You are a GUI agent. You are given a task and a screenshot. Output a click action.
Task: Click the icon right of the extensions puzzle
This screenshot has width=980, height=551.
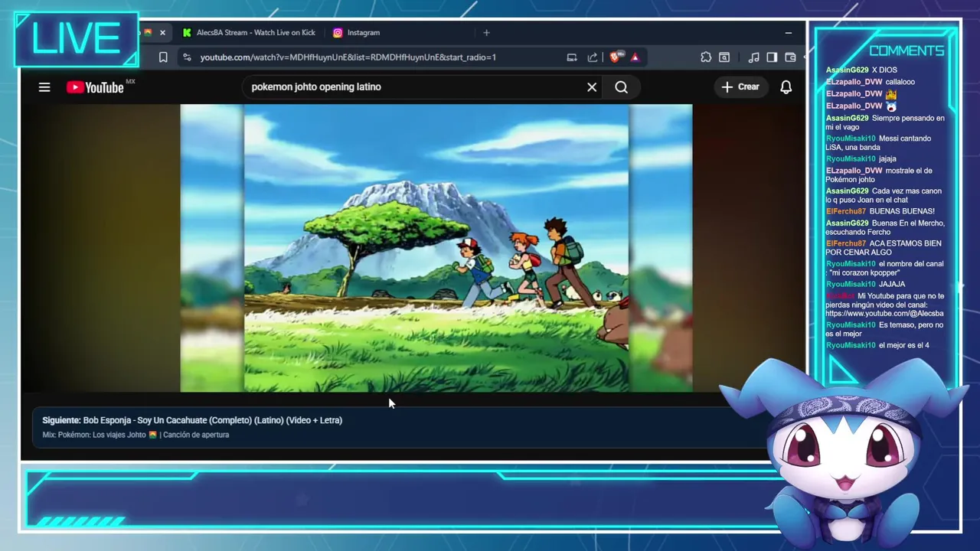pyautogui.click(x=724, y=57)
